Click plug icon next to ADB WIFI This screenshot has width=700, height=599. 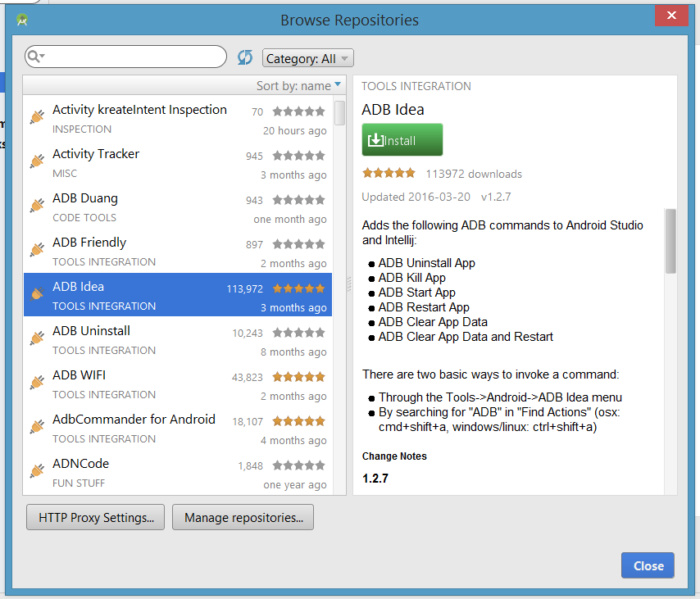[38, 382]
